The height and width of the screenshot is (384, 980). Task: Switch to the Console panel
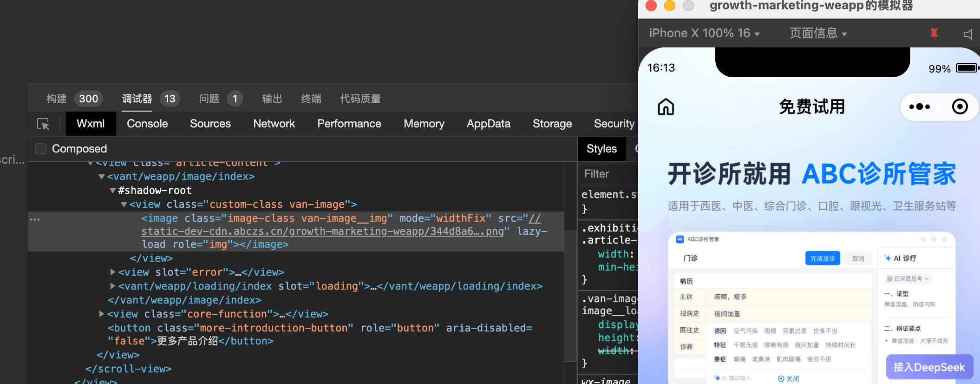pyautogui.click(x=147, y=124)
